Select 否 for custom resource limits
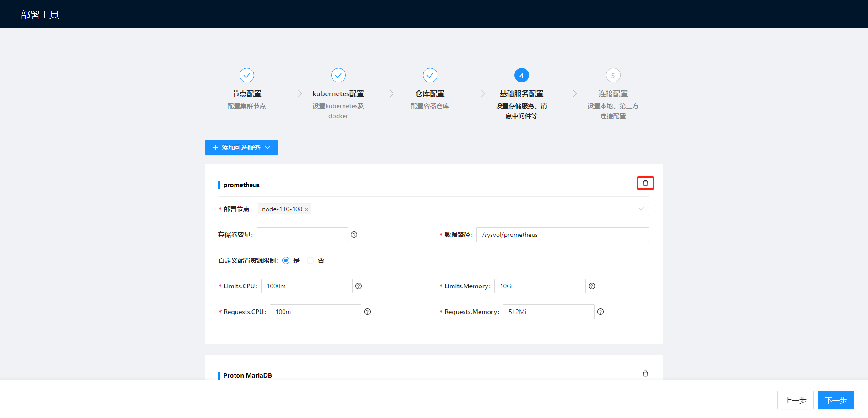Image resolution: width=868 pixels, height=418 pixels. point(311,260)
